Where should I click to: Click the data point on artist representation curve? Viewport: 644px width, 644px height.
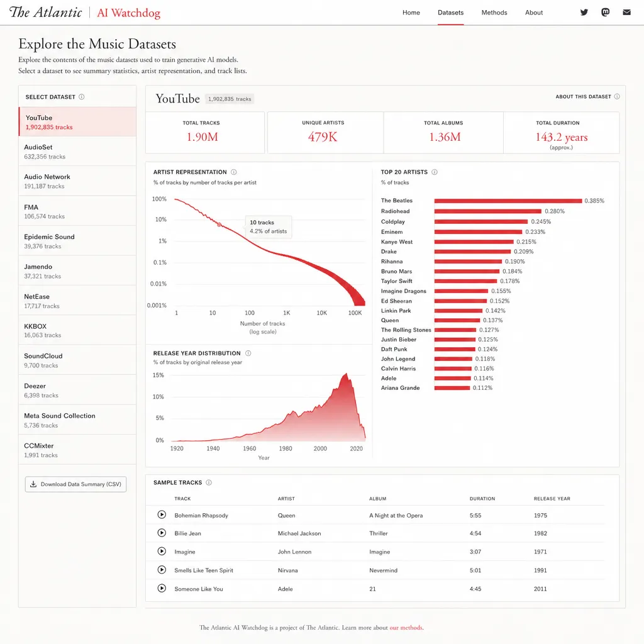tap(219, 225)
